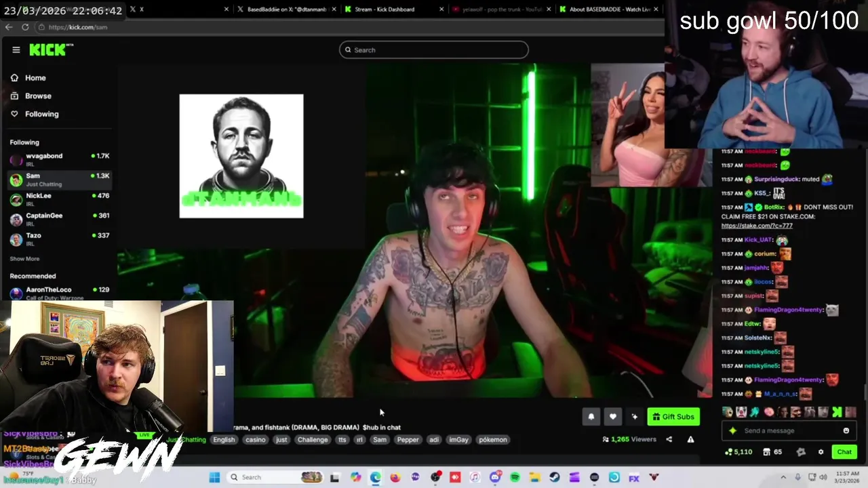Click the Just Chatting category link
This screenshot has width=868, height=488.
(x=186, y=440)
